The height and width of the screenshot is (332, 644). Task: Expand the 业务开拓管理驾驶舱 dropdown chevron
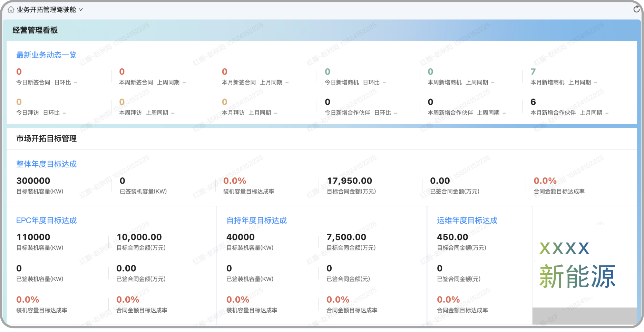point(81,10)
